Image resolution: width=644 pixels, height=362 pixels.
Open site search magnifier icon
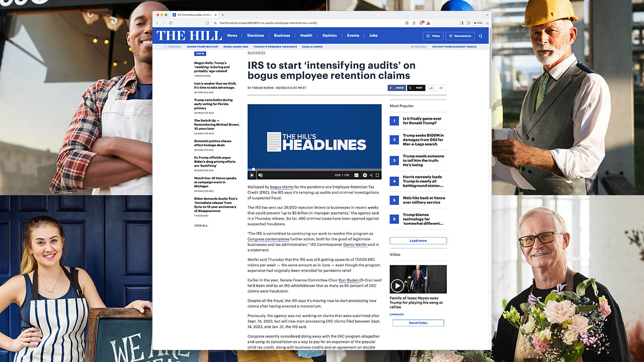pos(480,36)
